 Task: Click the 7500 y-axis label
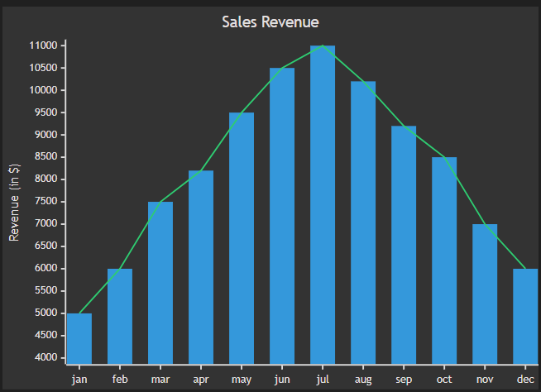[x=45, y=202]
